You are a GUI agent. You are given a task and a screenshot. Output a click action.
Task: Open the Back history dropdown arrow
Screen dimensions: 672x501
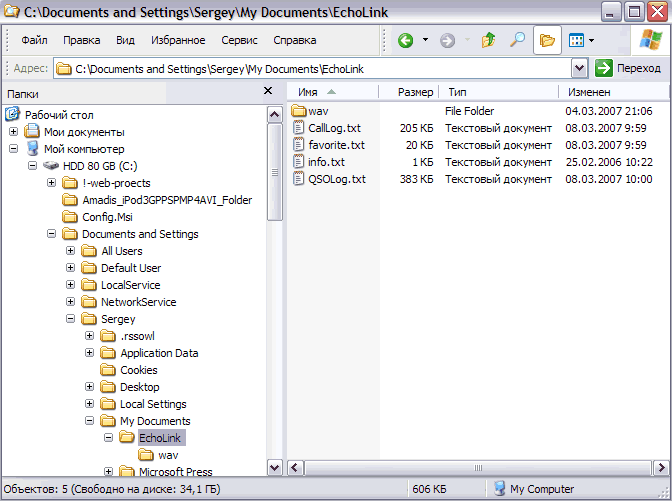click(x=425, y=40)
